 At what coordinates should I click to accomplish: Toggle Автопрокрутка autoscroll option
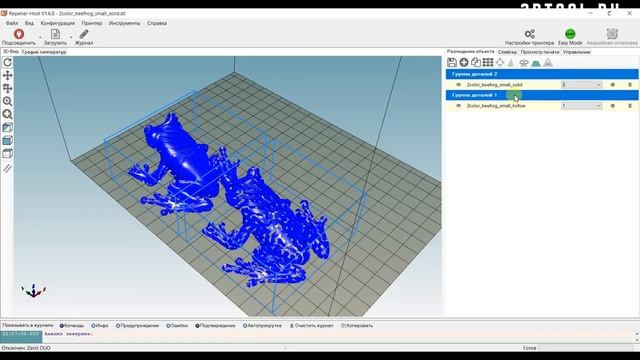point(262,326)
